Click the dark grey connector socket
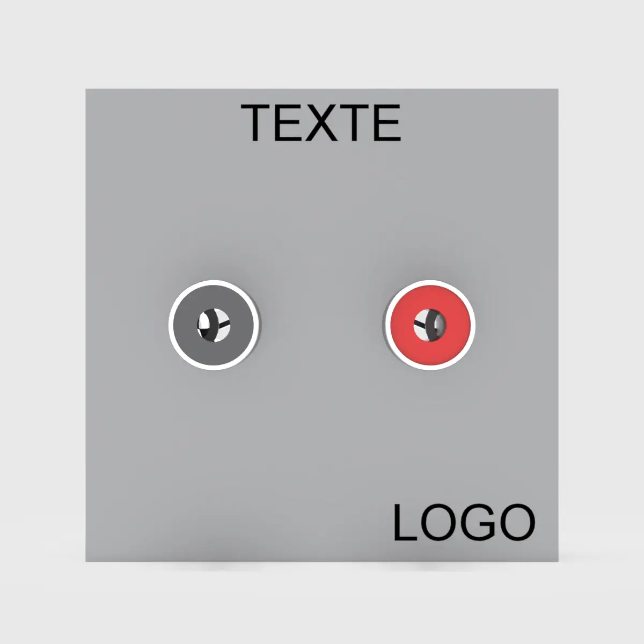This screenshot has height=644, width=644. pos(214,325)
